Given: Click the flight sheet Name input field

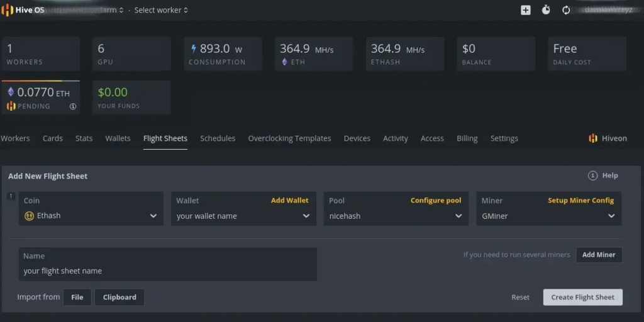Looking at the screenshot, I should [167, 264].
